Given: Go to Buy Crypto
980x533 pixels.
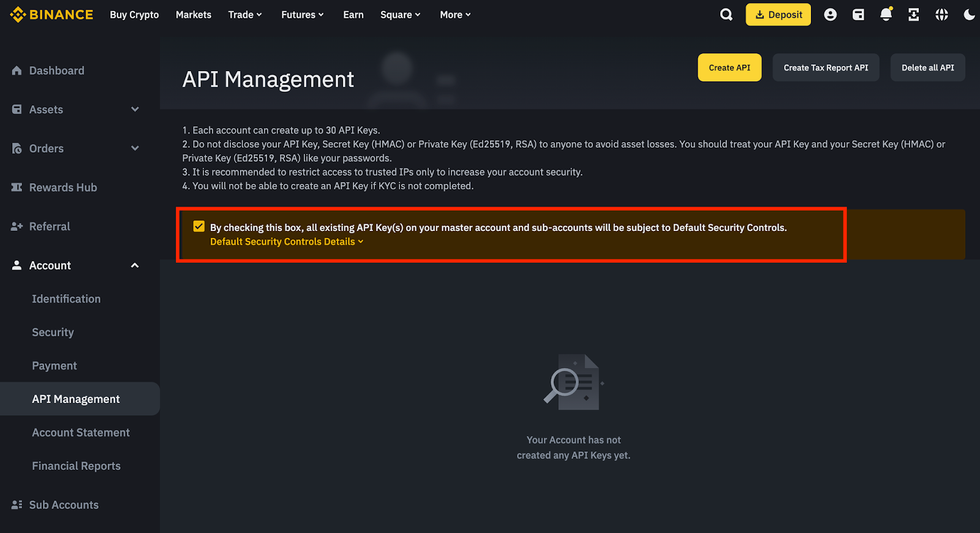Looking at the screenshot, I should [x=134, y=15].
